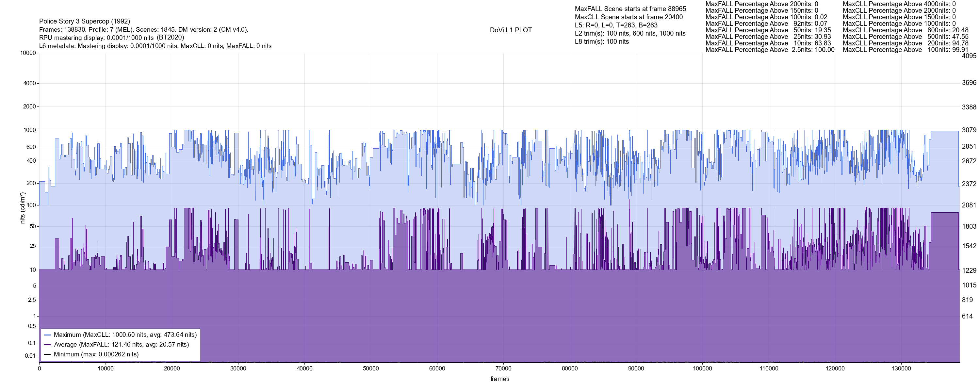The height and width of the screenshot is (392, 980).
Task: Click the 130000 frame tick label
Action: coord(901,369)
